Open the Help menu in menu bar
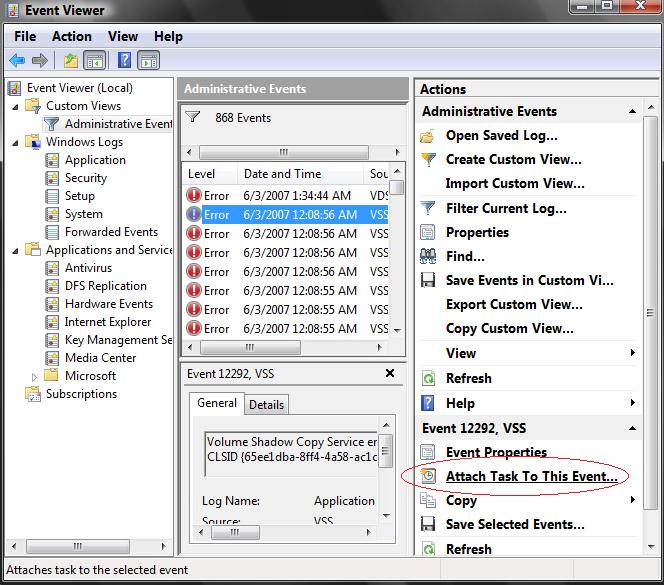Viewport: 664px width, 585px height. click(x=168, y=36)
